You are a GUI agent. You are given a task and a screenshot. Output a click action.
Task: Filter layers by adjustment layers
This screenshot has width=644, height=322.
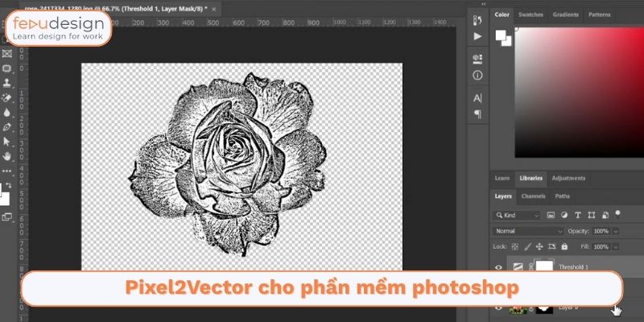[x=564, y=215]
